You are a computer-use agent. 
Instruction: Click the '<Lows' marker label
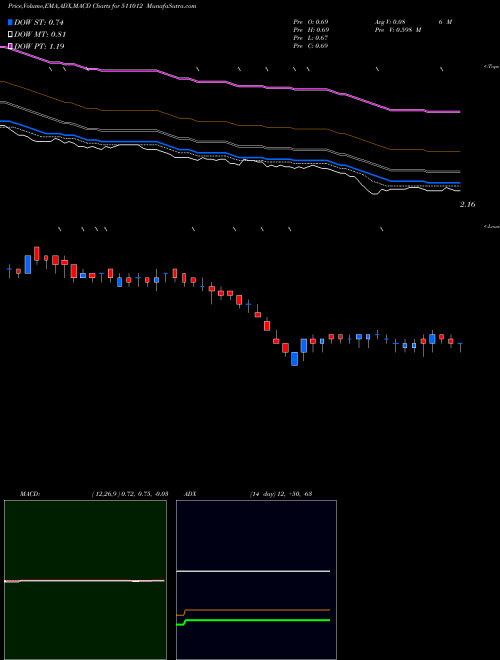coord(492,226)
